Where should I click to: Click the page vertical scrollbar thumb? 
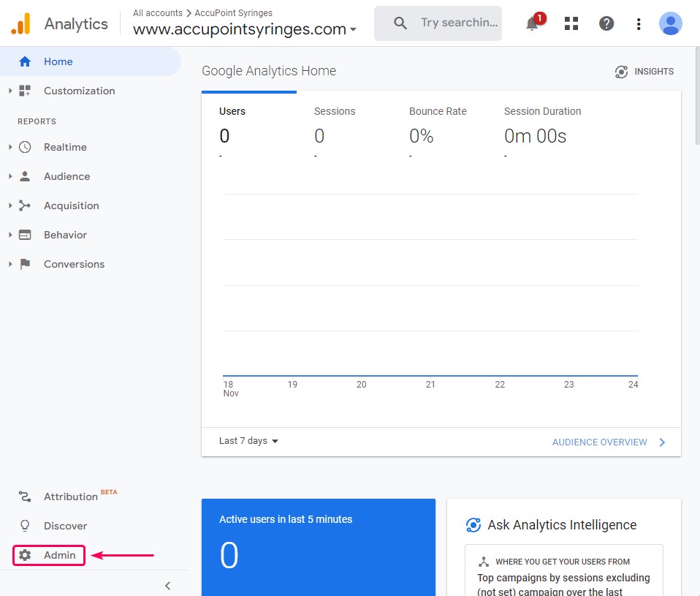click(697, 96)
